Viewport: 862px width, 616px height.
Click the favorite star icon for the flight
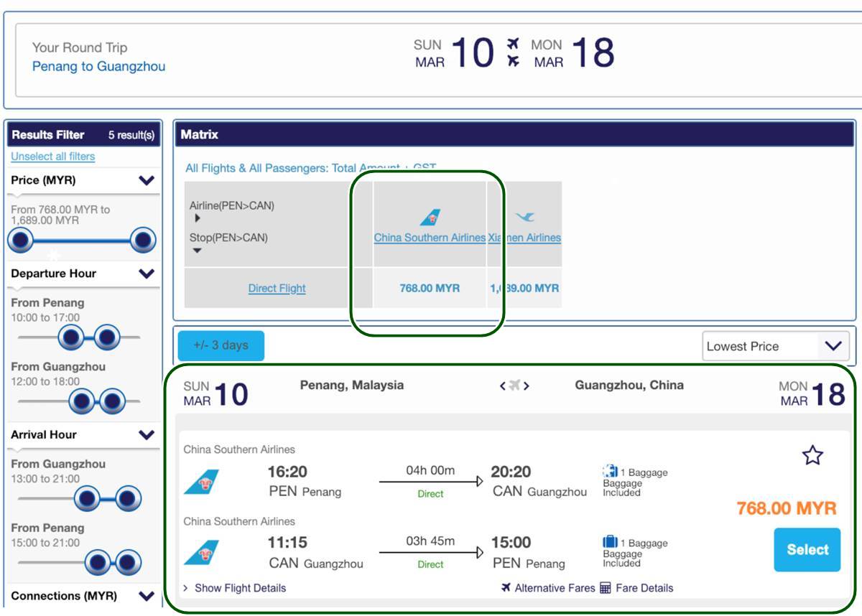(812, 455)
